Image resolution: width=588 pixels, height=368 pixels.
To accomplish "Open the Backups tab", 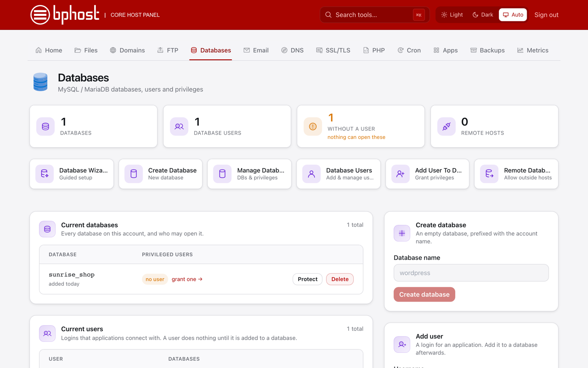I will (487, 50).
